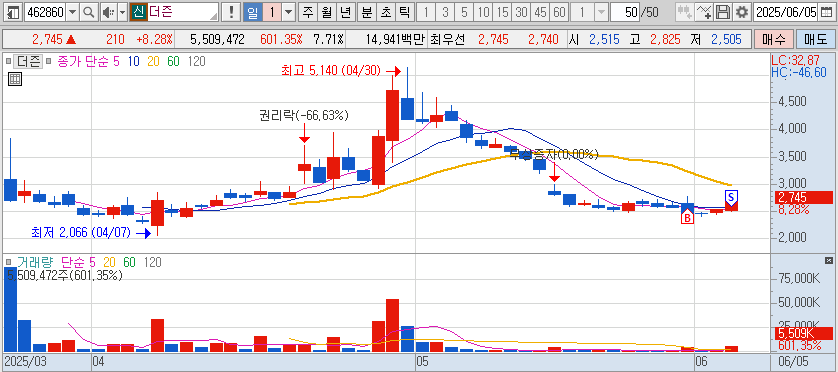
Task: Expand the dropdown arrow beside the speaker icon
Action: tap(122, 12)
